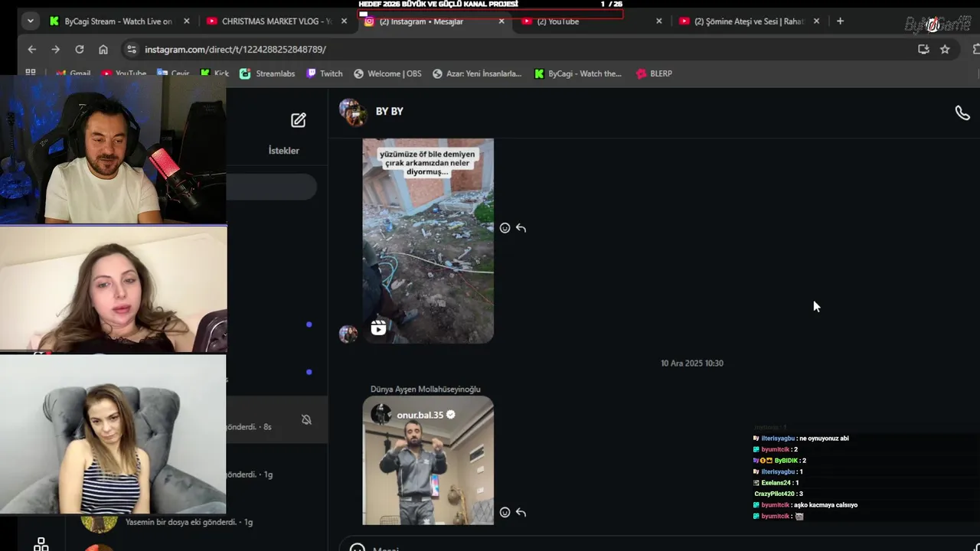This screenshot has height=551, width=980.
Task: Start a new Instagram message with the compose icon
Action: 298,120
